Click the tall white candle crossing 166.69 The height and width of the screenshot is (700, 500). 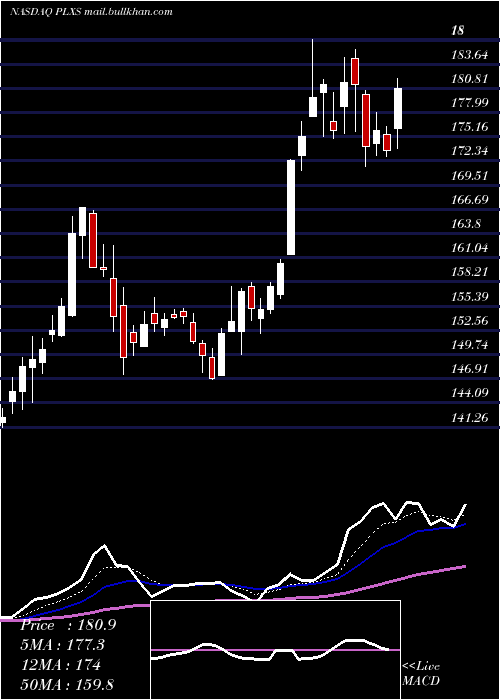click(x=291, y=208)
